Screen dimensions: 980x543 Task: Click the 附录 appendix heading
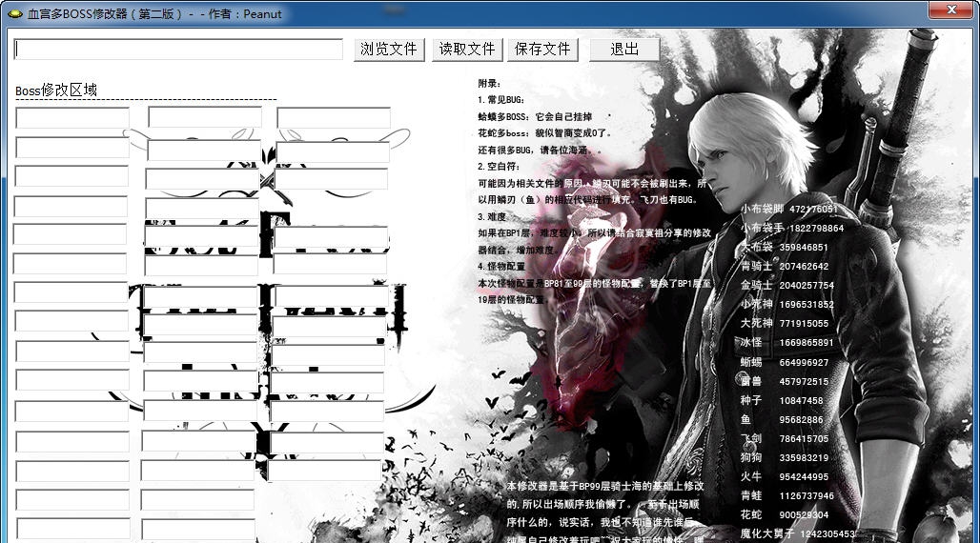coord(489,83)
